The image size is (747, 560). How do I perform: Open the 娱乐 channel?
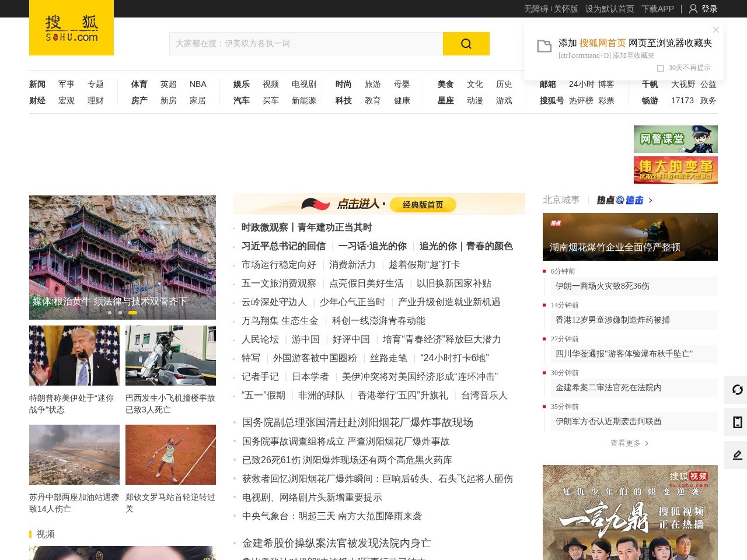pyautogui.click(x=242, y=84)
